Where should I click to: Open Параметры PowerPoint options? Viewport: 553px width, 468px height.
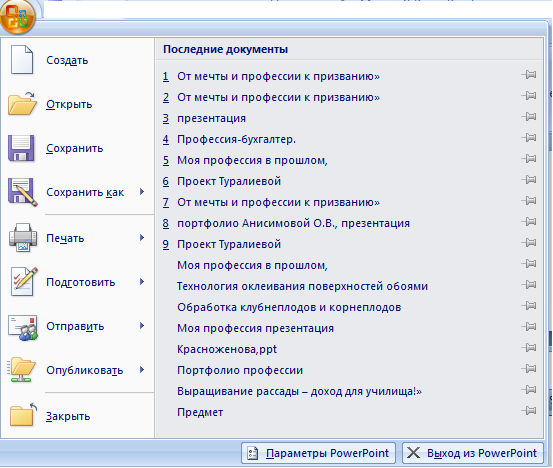coord(318,453)
